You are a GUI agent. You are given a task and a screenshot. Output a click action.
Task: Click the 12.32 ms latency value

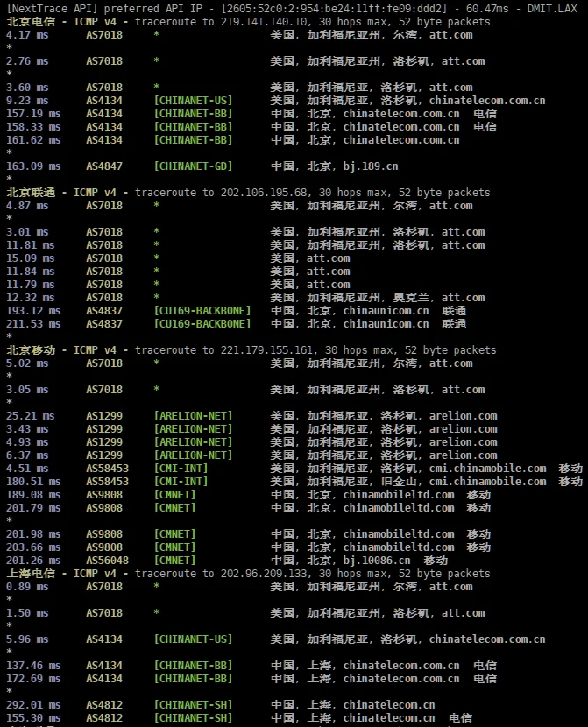coord(30,298)
